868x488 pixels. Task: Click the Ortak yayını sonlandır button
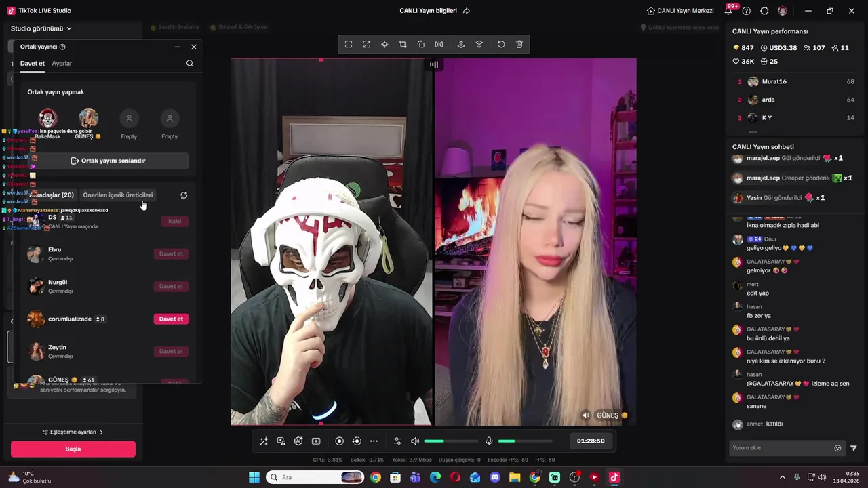point(108,161)
